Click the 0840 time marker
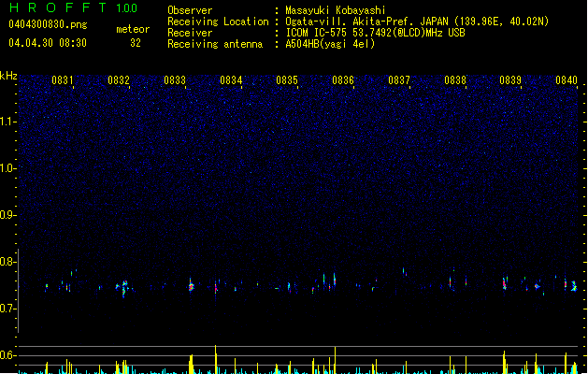The width and height of the screenshot is (588, 374). coord(566,80)
